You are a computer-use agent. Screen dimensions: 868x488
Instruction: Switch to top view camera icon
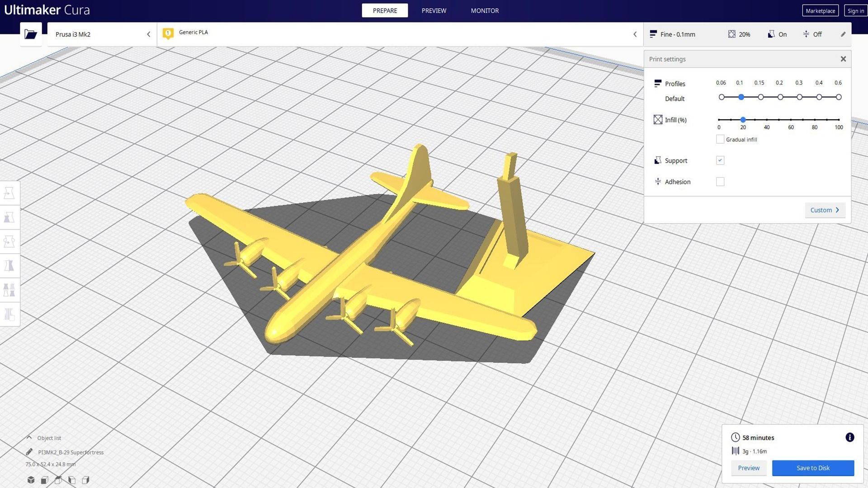tap(58, 480)
